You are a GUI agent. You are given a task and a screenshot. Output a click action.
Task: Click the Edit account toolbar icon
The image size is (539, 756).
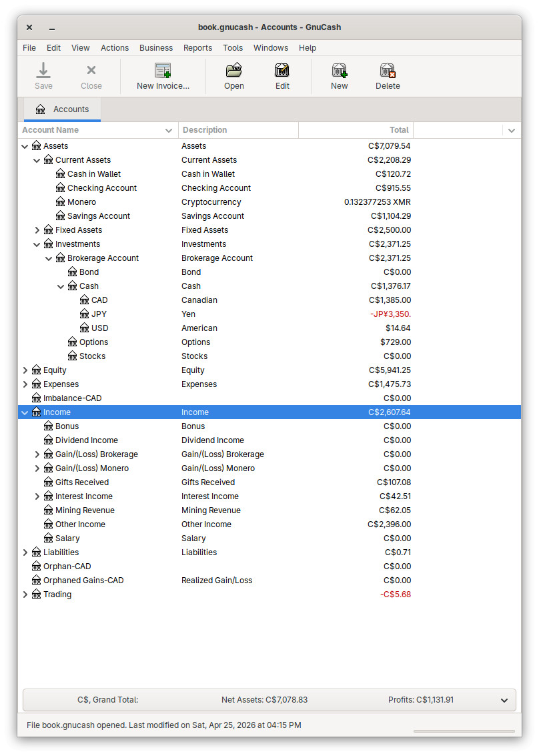pyautogui.click(x=282, y=70)
